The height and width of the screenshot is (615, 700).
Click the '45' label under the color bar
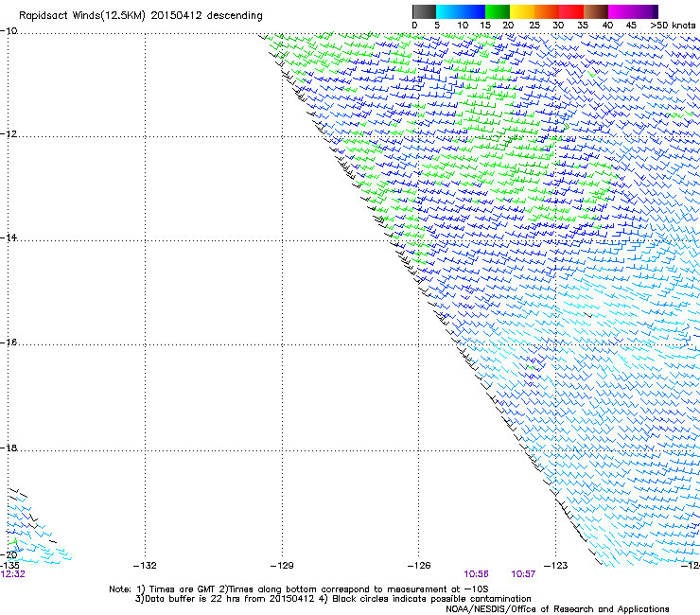(x=631, y=26)
